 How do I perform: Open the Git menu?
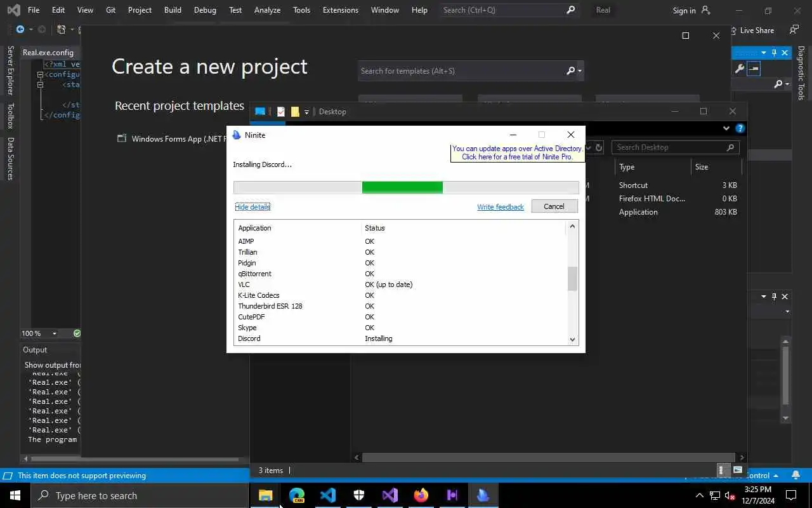[x=111, y=10]
